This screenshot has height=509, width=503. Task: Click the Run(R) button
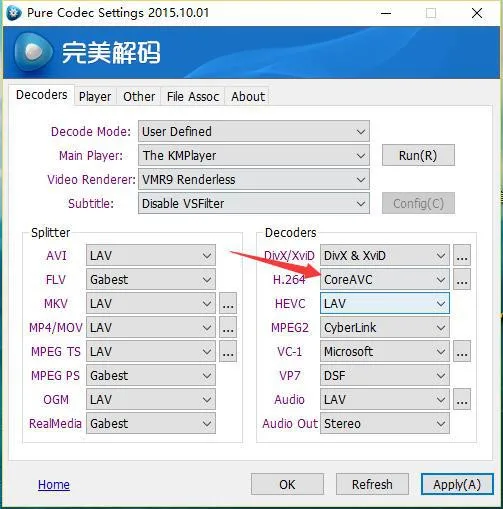[x=418, y=155]
